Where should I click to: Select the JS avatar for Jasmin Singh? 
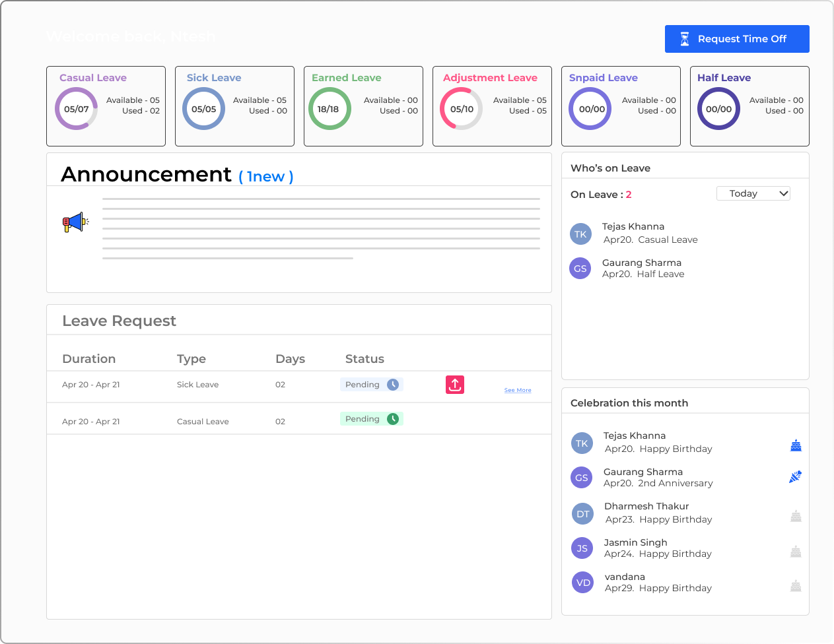(x=582, y=548)
